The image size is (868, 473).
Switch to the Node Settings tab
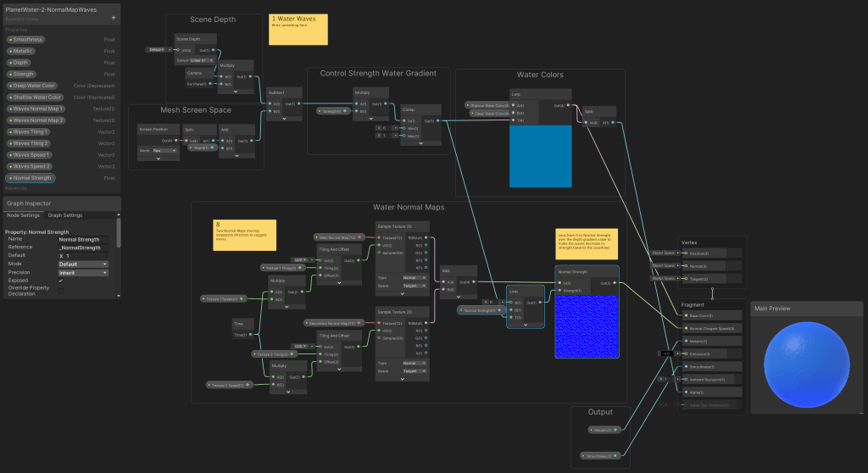[x=24, y=215]
